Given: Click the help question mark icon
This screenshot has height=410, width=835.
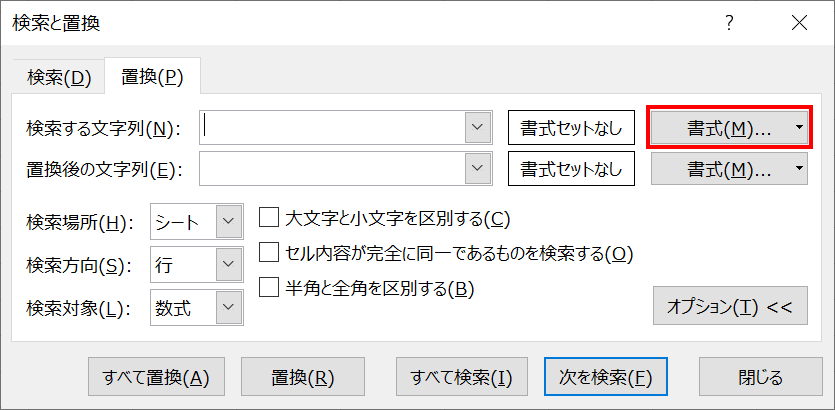Looking at the screenshot, I should tap(730, 22).
